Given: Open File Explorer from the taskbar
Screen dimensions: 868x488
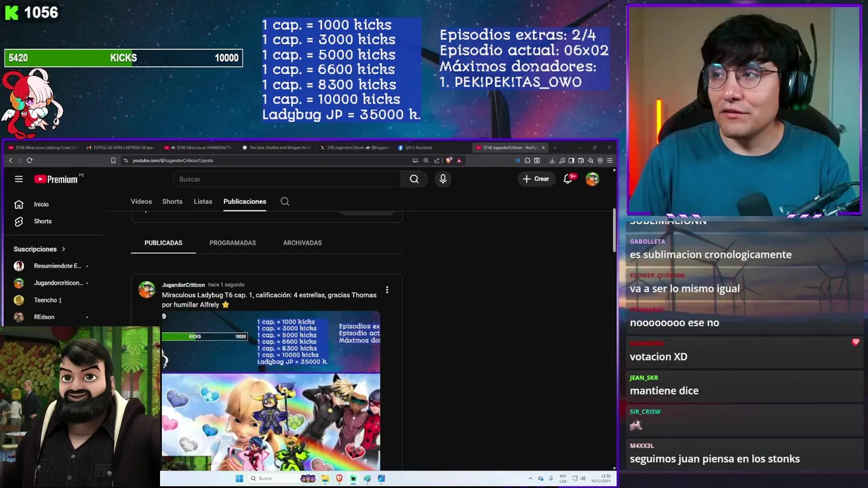Looking at the screenshot, I should pyautogui.click(x=325, y=479).
